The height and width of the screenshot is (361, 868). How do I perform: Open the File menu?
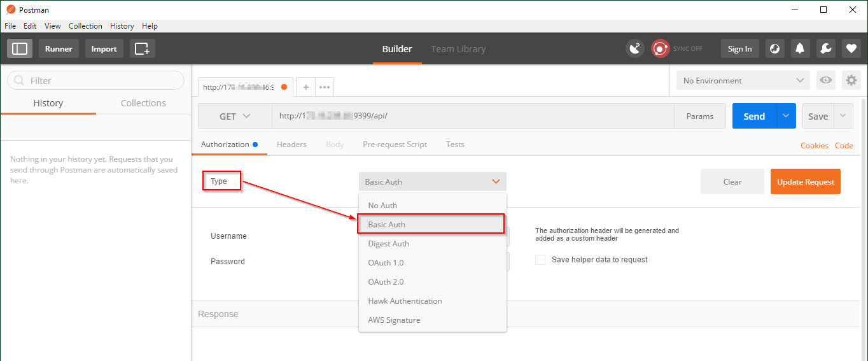pos(10,26)
